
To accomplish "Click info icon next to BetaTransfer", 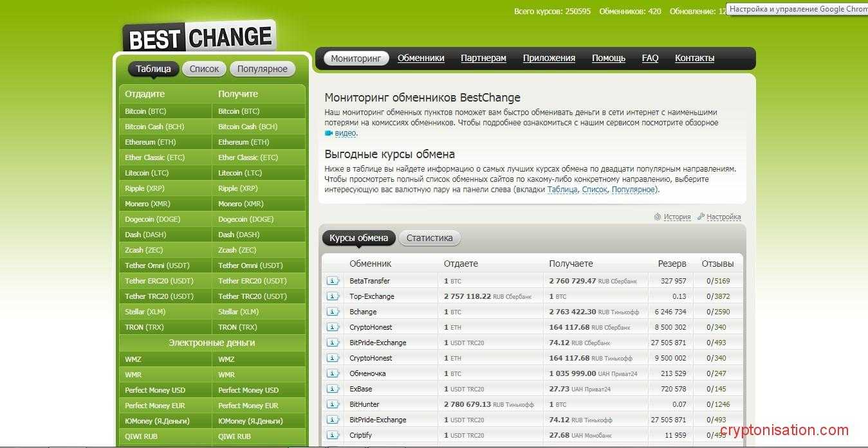I will 333,281.
